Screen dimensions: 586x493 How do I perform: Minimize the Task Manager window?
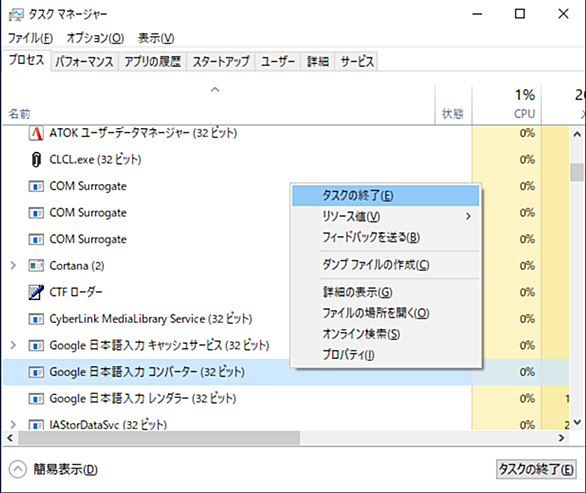pyautogui.click(x=477, y=14)
